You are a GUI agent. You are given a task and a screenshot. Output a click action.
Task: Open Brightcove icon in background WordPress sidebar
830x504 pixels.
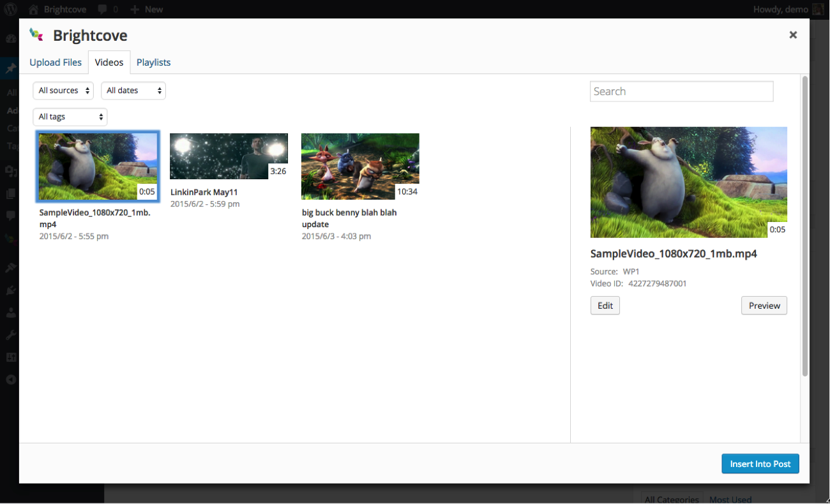11,239
